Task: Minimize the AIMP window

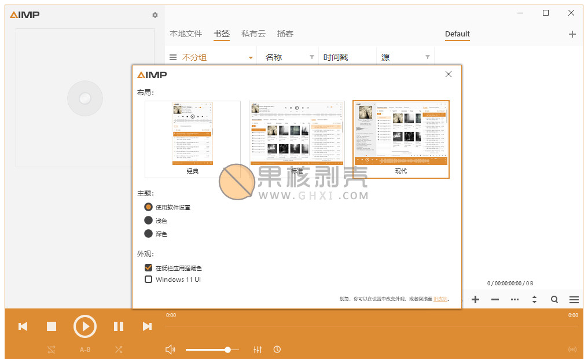Action: [520, 13]
